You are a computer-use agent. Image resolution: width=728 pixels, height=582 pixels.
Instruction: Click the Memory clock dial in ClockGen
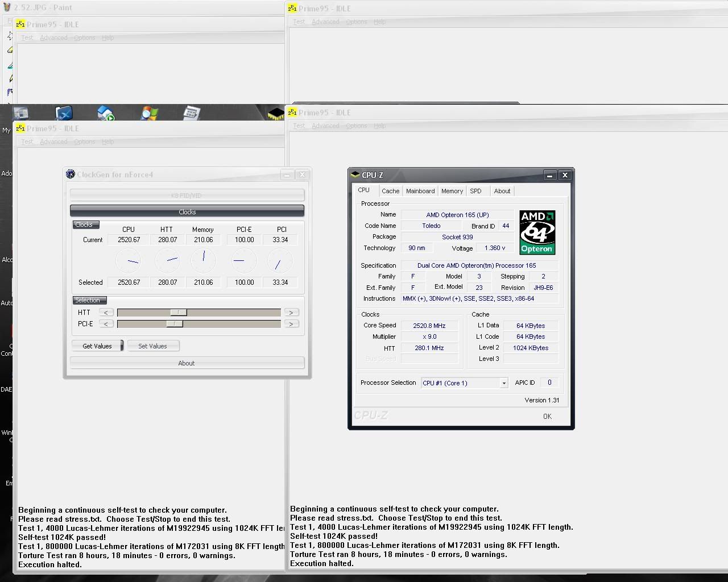[x=203, y=261]
